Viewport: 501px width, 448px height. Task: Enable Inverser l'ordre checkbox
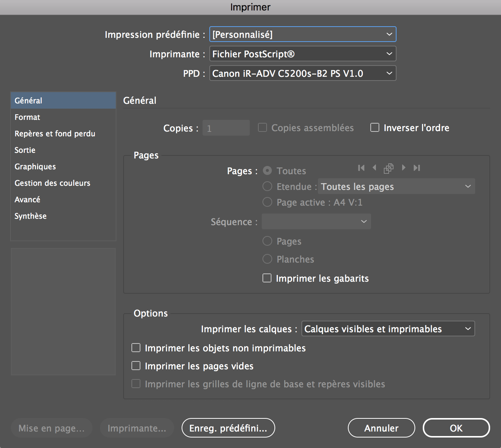coord(375,128)
